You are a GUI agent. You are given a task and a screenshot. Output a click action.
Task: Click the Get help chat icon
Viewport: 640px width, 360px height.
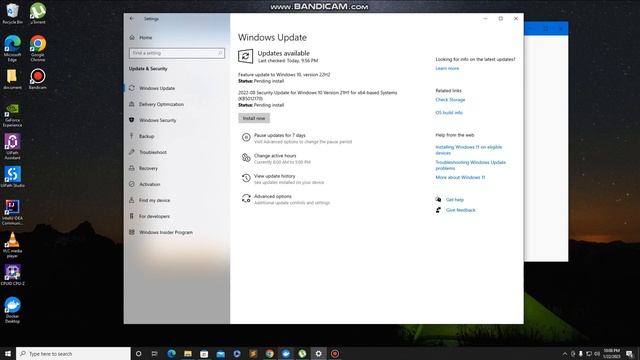coord(438,200)
